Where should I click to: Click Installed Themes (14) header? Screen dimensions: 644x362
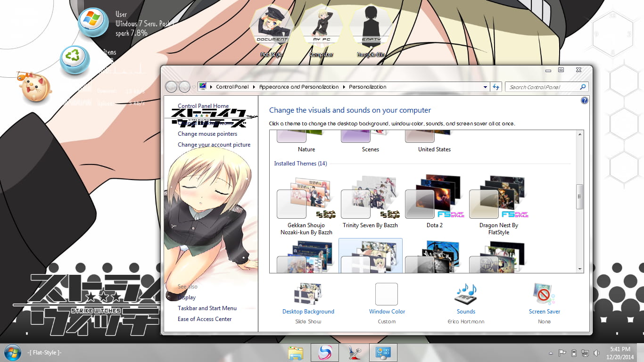pos(300,164)
